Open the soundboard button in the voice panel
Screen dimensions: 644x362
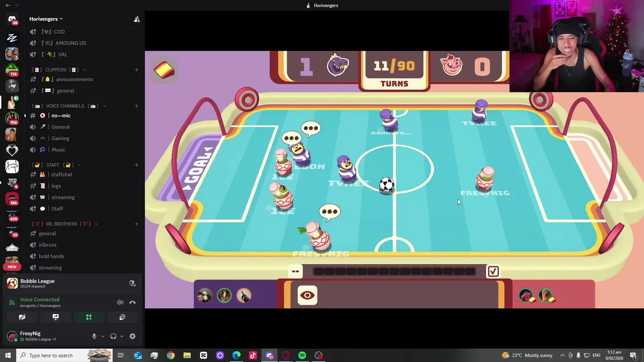[122, 317]
